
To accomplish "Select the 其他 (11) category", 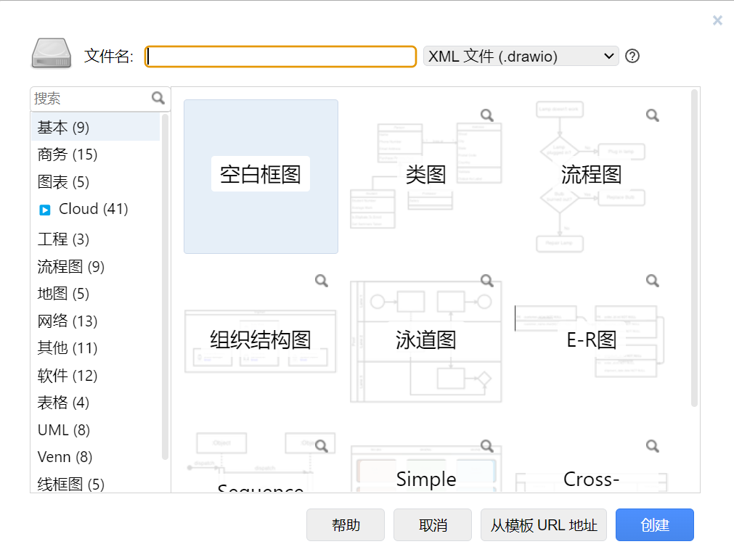I will pos(96,347).
